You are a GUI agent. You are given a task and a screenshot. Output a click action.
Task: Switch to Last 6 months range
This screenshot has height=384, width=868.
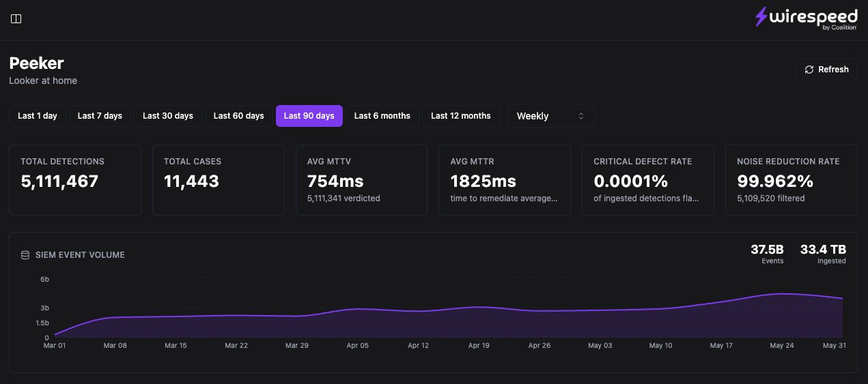tap(382, 116)
